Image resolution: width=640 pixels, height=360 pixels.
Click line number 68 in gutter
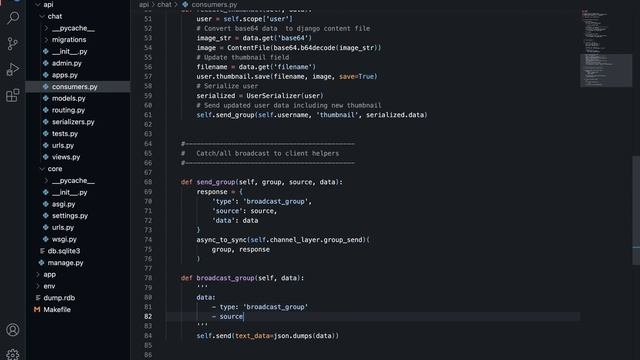click(x=148, y=182)
